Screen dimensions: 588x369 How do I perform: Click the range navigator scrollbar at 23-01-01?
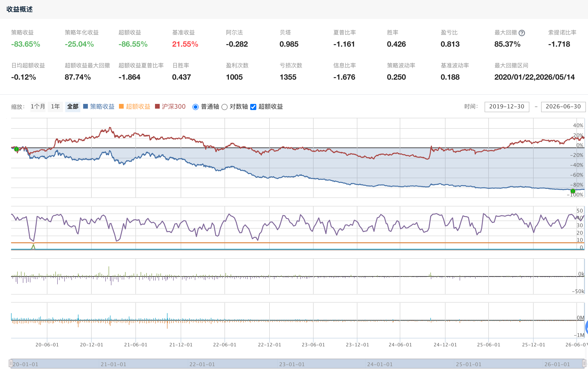click(x=292, y=364)
